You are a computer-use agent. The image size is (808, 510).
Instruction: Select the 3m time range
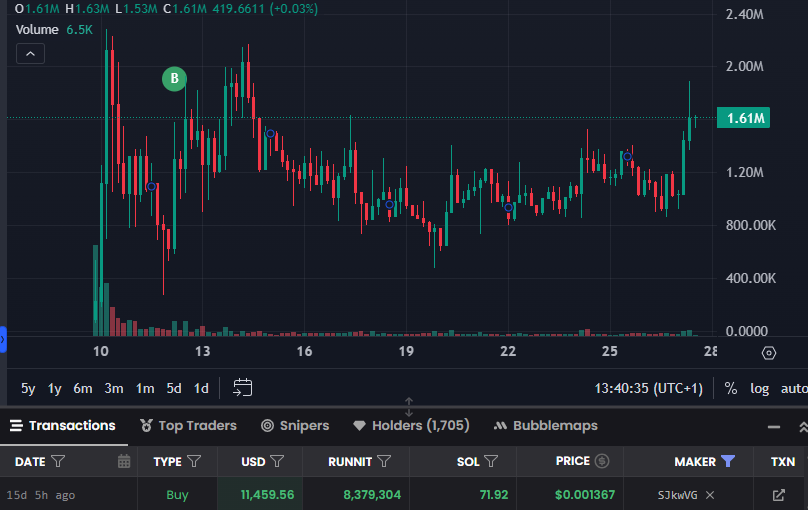pos(114,388)
